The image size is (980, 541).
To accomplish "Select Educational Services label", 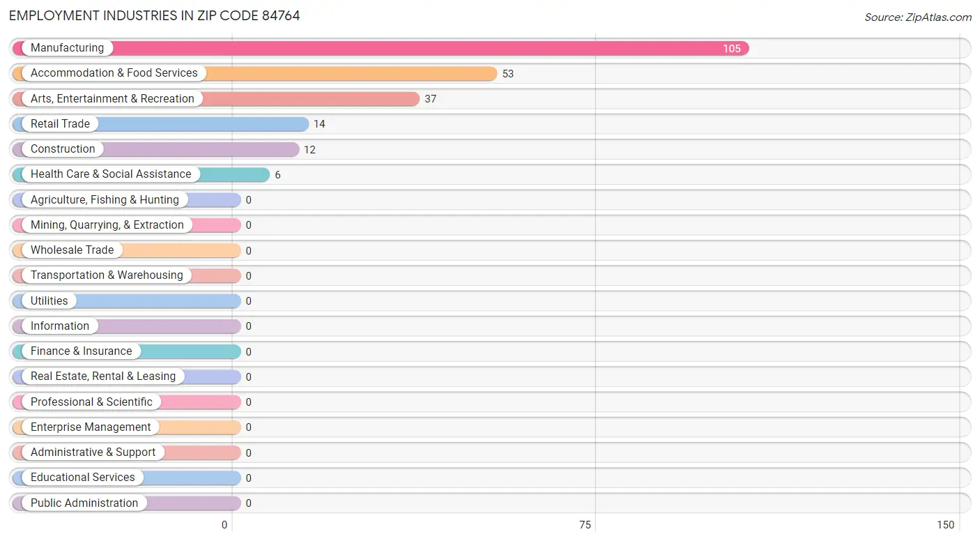I will 83,478.
